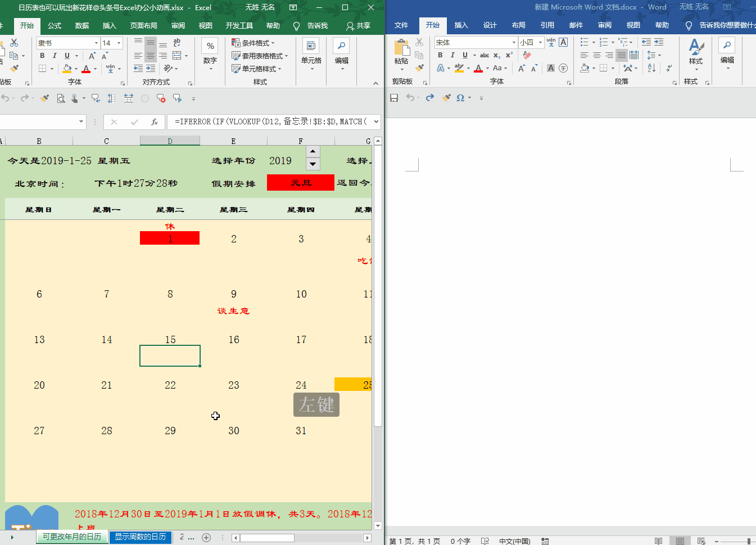Click Word's Increase Indent icon
This screenshot has width=756, height=545.
pyautogui.click(x=659, y=42)
